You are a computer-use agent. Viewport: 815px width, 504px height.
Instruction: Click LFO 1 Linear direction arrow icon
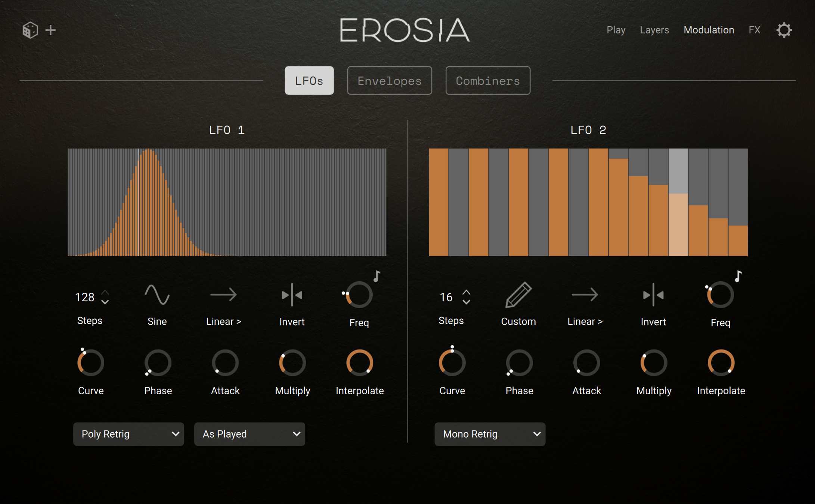[223, 295]
